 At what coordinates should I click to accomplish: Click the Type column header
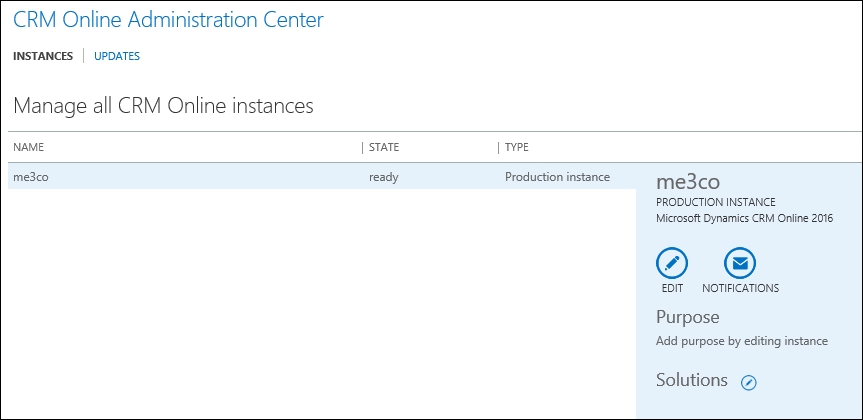pos(516,148)
